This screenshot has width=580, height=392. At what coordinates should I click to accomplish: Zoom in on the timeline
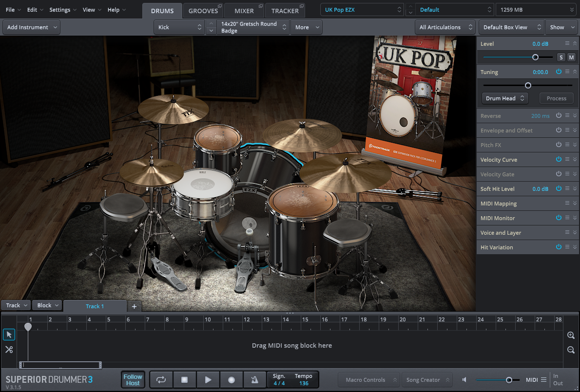tap(571, 335)
